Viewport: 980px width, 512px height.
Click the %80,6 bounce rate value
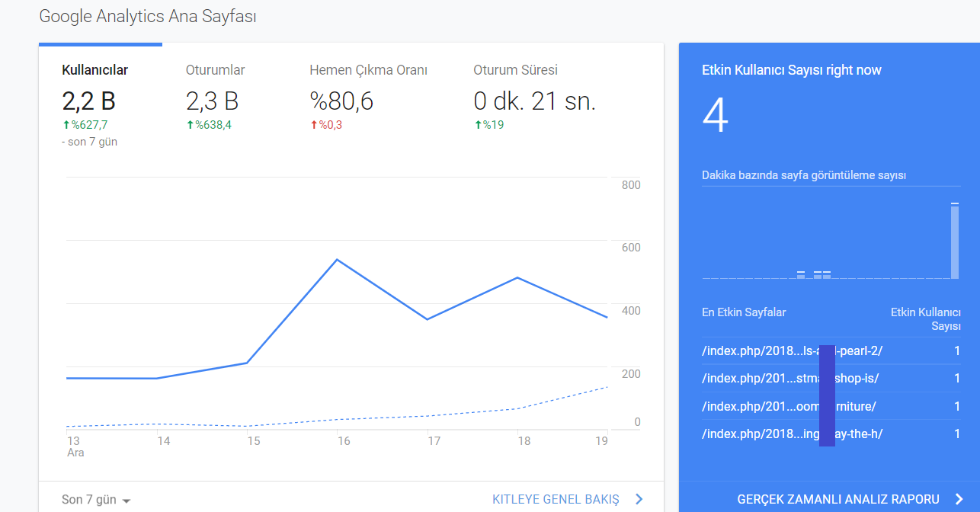point(341,101)
